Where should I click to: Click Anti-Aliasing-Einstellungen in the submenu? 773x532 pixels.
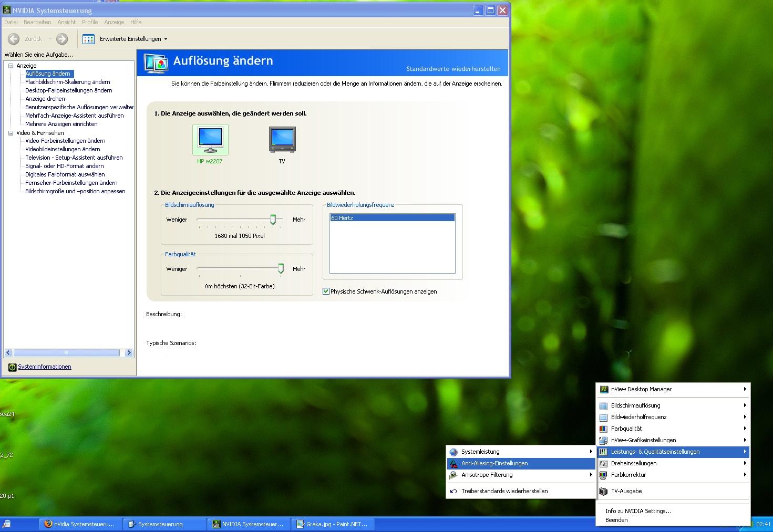(x=494, y=463)
